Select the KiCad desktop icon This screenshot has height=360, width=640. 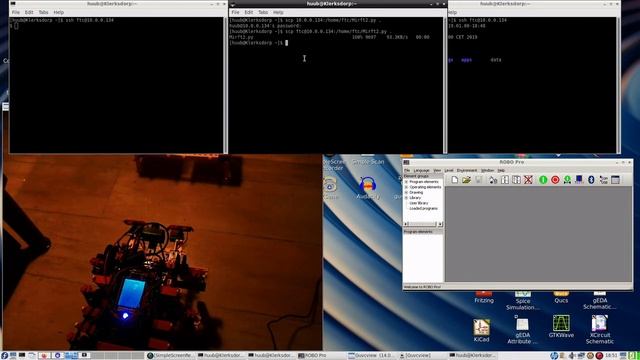click(481, 331)
